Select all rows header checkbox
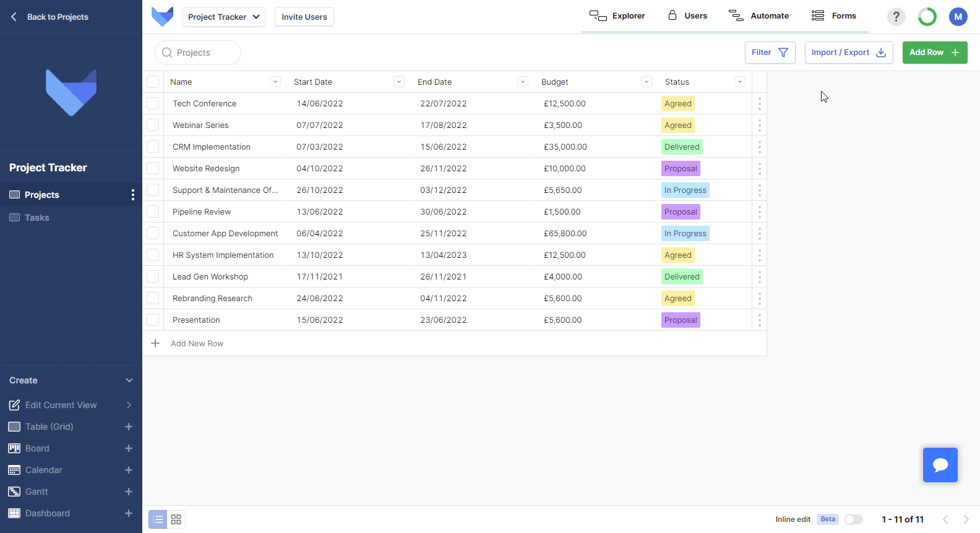Image resolution: width=980 pixels, height=533 pixels. coord(153,82)
